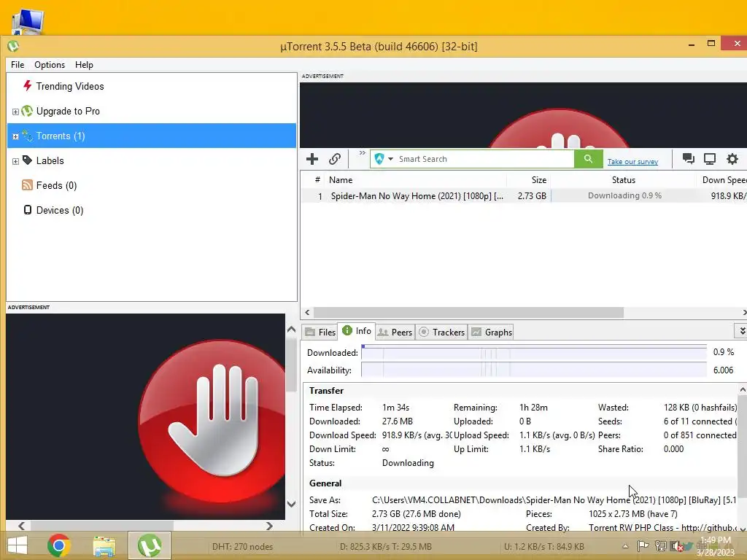Expand the Labels tree node

click(x=15, y=161)
